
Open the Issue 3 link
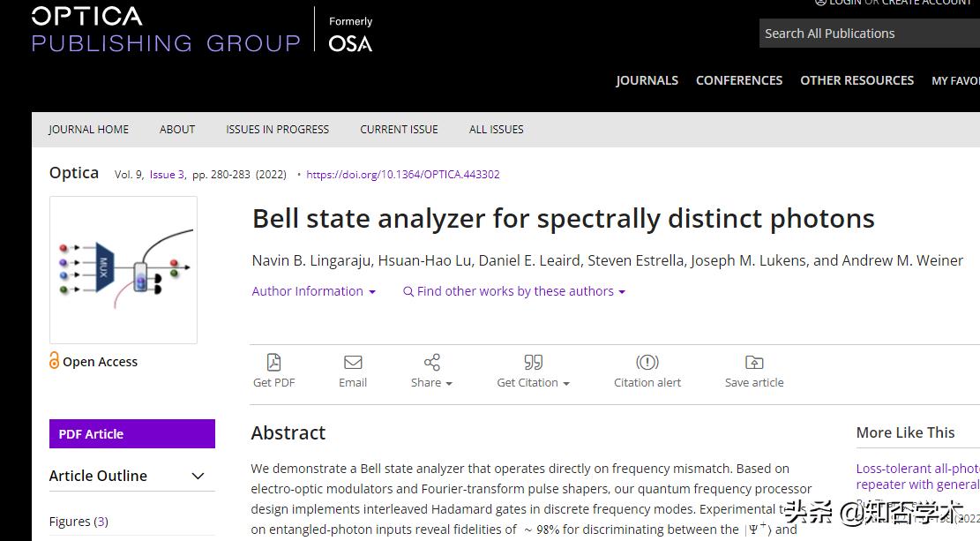click(x=167, y=175)
